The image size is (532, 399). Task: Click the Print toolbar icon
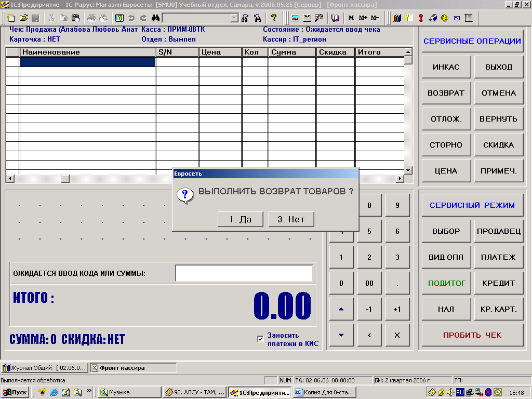coord(91,18)
